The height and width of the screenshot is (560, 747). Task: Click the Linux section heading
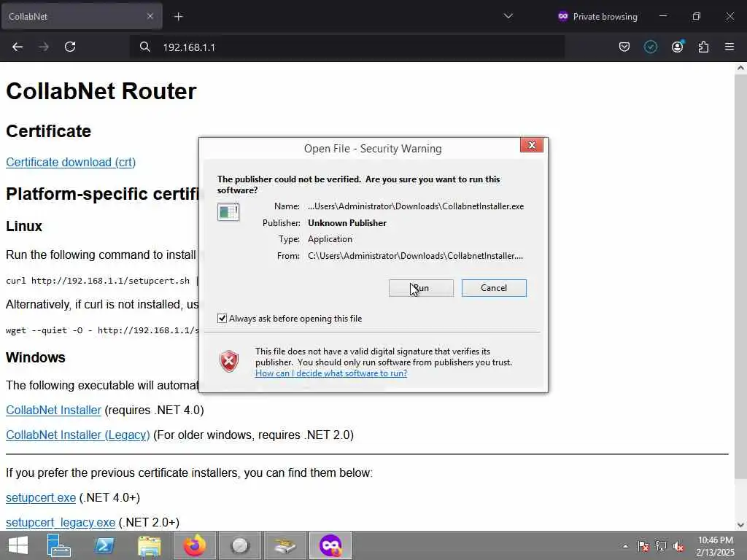(x=24, y=226)
